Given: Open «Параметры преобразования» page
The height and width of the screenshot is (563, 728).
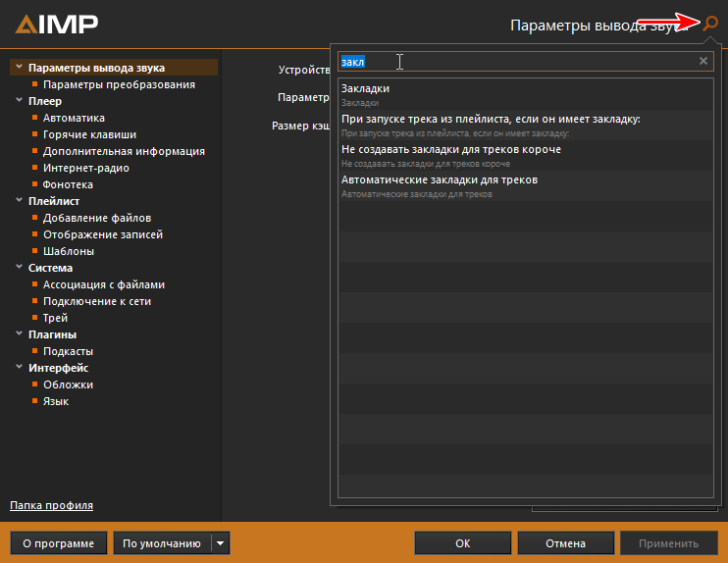Looking at the screenshot, I should pyautogui.click(x=119, y=84).
